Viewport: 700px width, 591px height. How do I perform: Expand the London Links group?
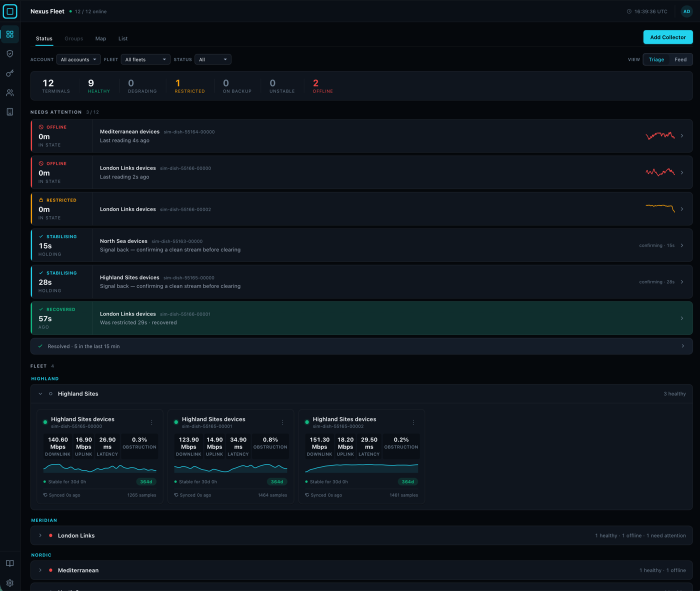40,535
